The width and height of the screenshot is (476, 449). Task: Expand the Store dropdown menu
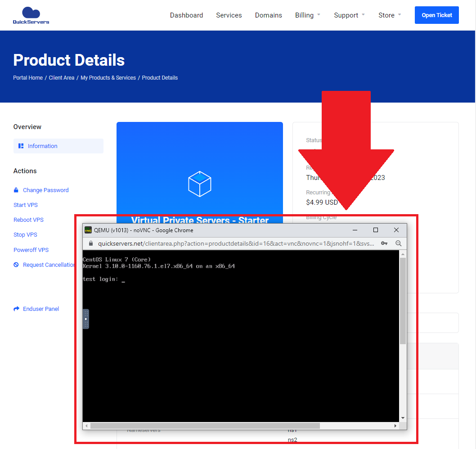[390, 15]
